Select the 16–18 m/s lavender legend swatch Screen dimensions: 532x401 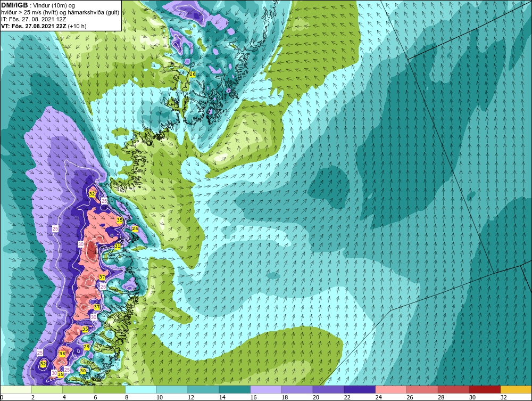coord(266,389)
